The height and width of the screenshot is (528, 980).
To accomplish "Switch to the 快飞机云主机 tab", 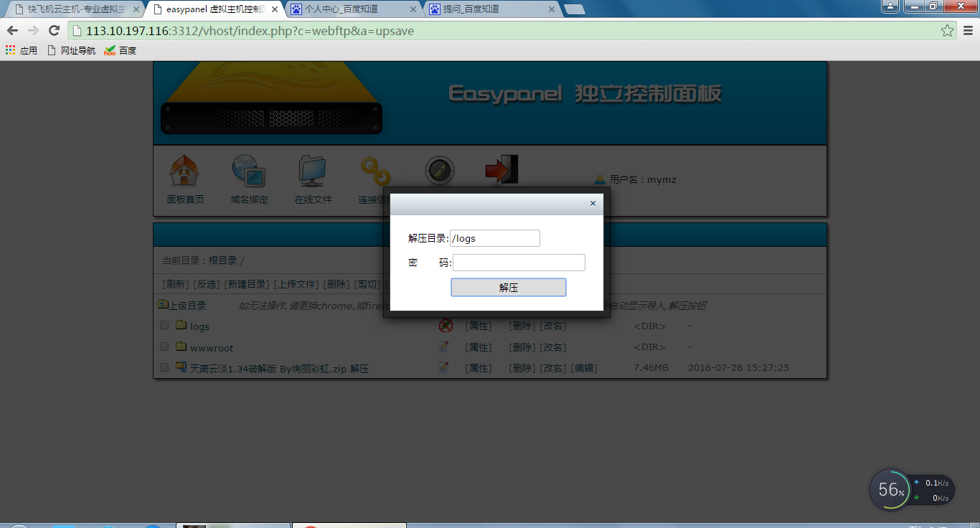I will [75, 9].
